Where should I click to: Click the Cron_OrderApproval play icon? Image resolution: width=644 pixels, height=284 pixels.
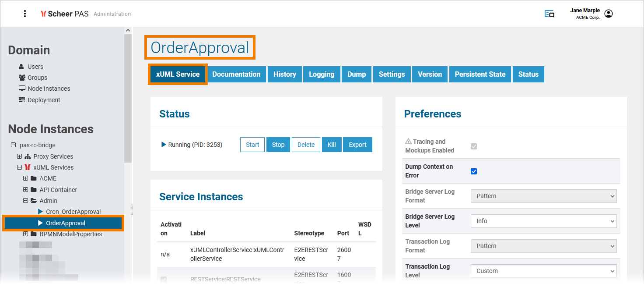point(41,212)
